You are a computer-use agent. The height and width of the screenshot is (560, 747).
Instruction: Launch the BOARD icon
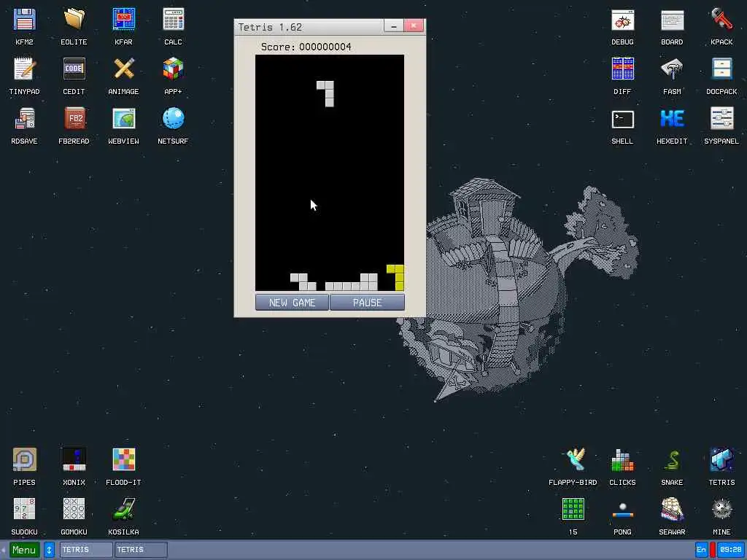(672, 20)
